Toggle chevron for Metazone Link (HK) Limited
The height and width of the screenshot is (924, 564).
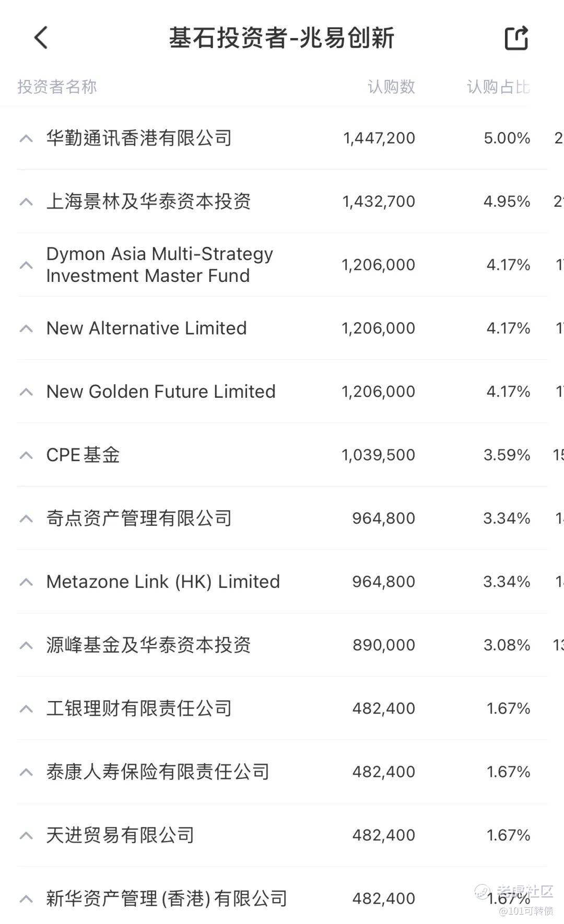coord(26,582)
